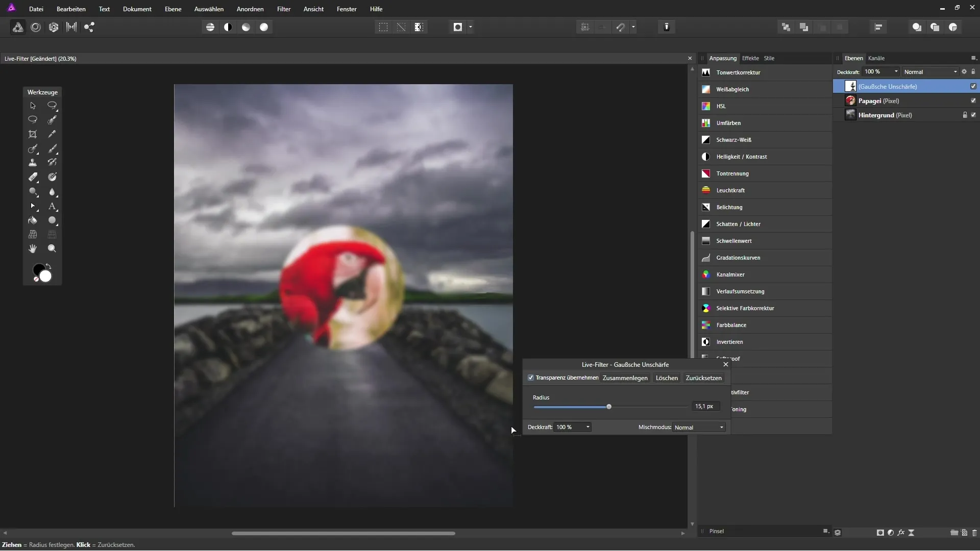
Task: Toggle visibility of Gaußsche Unschärfe layer
Action: [973, 86]
